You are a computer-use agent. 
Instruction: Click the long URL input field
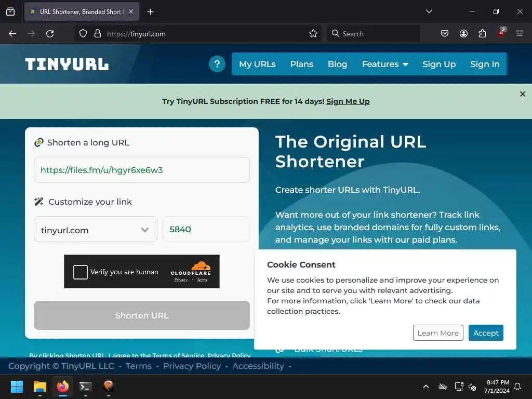[142, 170]
